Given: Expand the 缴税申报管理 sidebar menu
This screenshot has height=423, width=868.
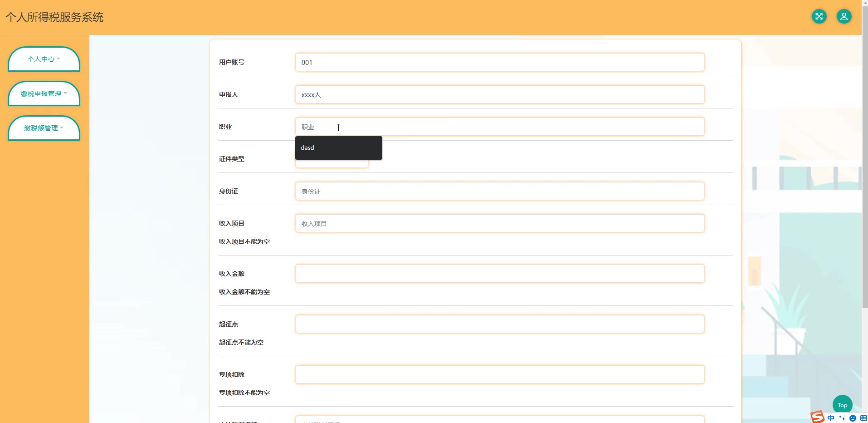Looking at the screenshot, I should pyautogui.click(x=44, y=93).
